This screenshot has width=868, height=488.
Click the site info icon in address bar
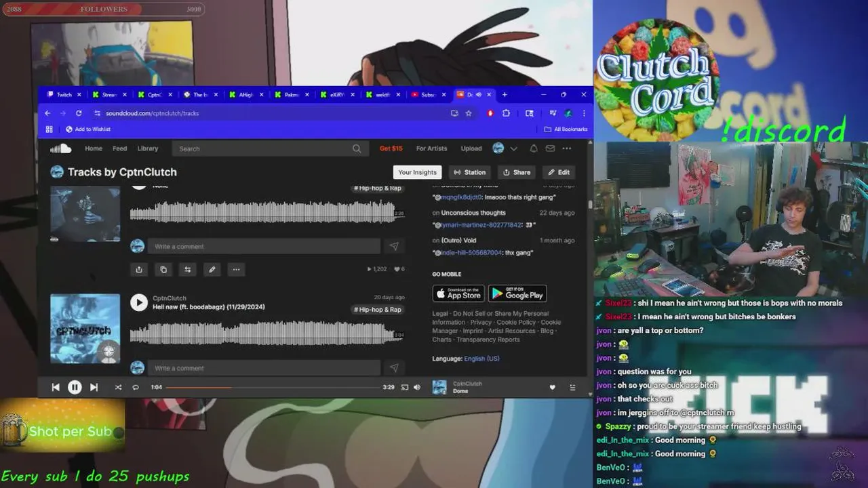click(98, 113)
